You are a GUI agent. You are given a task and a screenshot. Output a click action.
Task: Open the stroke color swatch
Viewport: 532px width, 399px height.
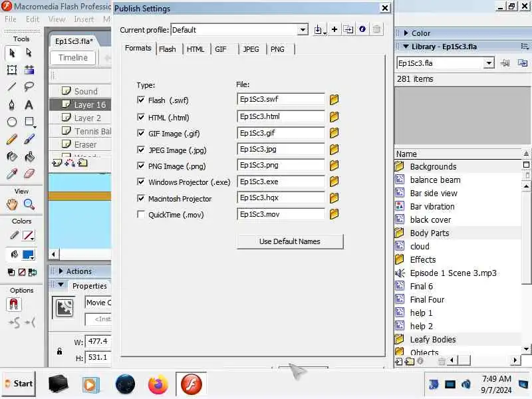[x=29, y=235]
